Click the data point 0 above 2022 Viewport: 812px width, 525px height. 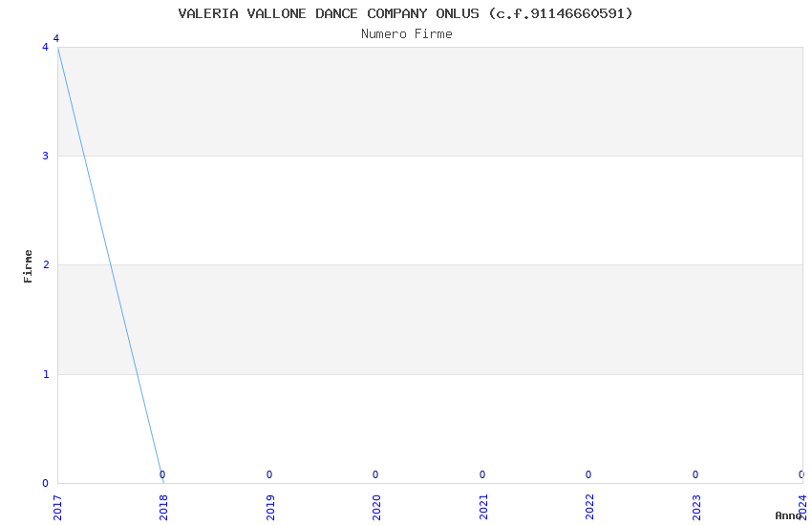pos(588,474)
